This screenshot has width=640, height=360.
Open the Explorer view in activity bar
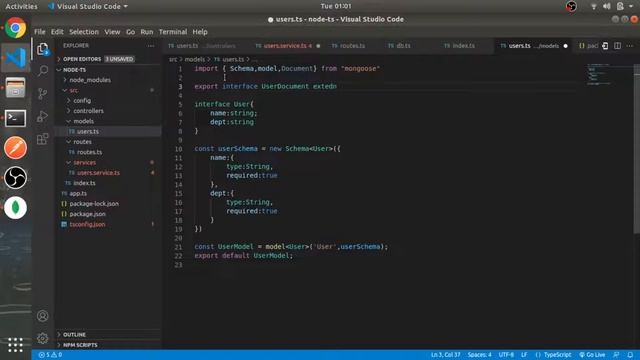pyautogui.click(x=43, y=49)
